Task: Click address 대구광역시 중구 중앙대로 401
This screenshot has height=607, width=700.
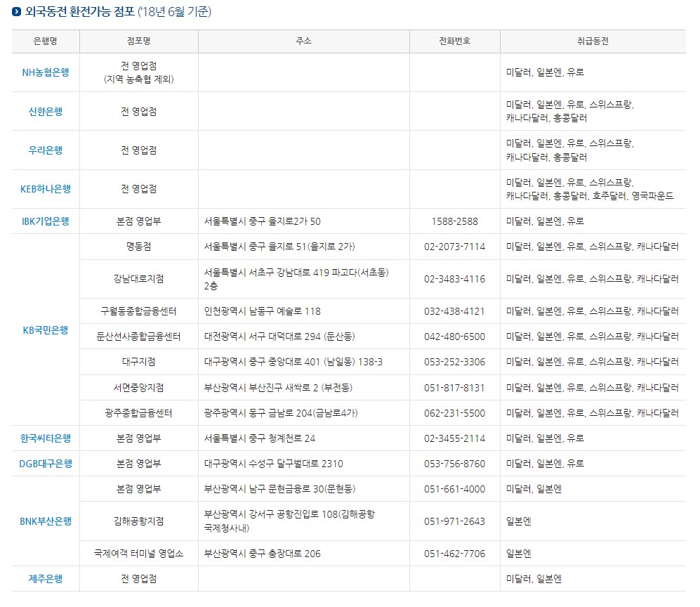Action: pyautogui.click(x=293, y=362)
